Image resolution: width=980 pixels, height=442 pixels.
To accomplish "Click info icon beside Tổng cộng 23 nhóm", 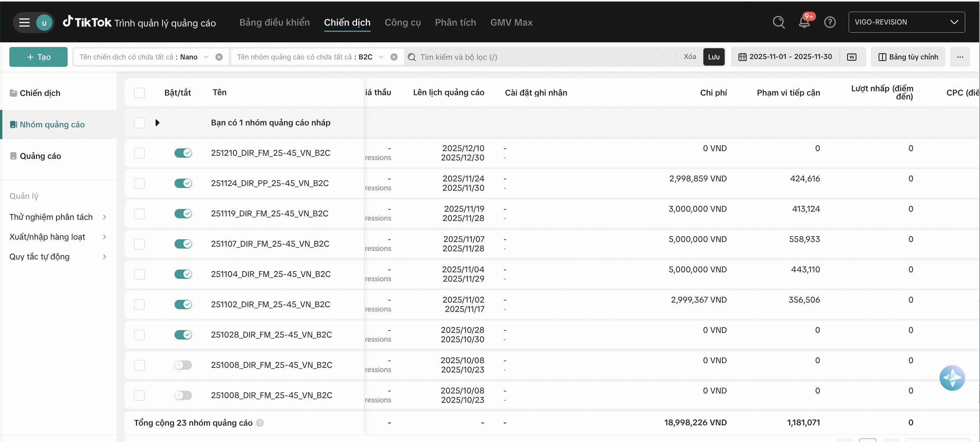I will pos(260,423).
